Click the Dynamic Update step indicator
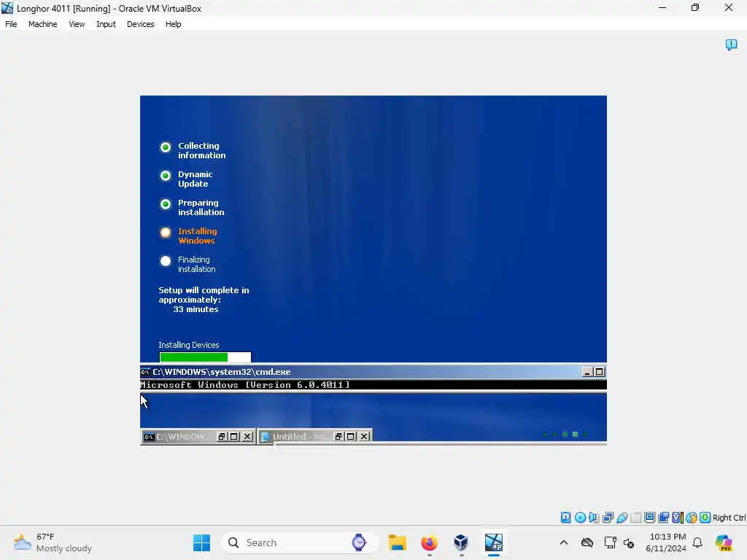Screen dimensions: 747x560 [166, 176]
